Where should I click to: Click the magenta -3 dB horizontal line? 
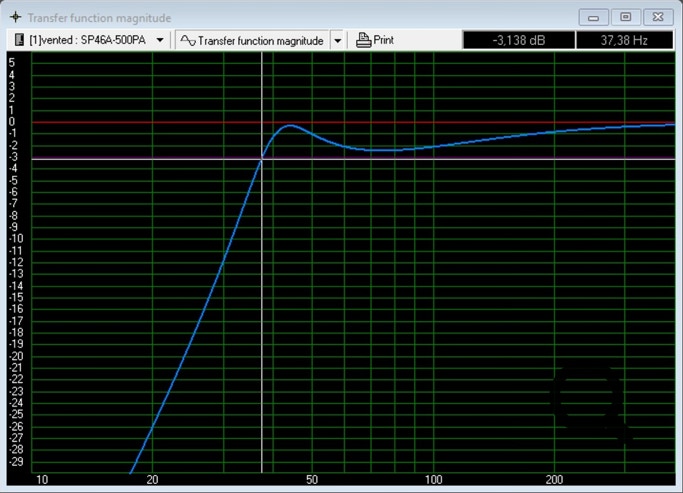(x=450, y=159)
